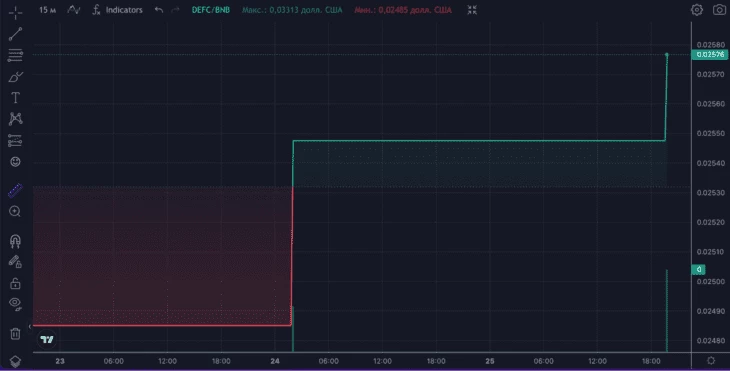Screen dimensions: 730x371
Task: Toggle magnet mode for drawings
Action: pos(15,241)
